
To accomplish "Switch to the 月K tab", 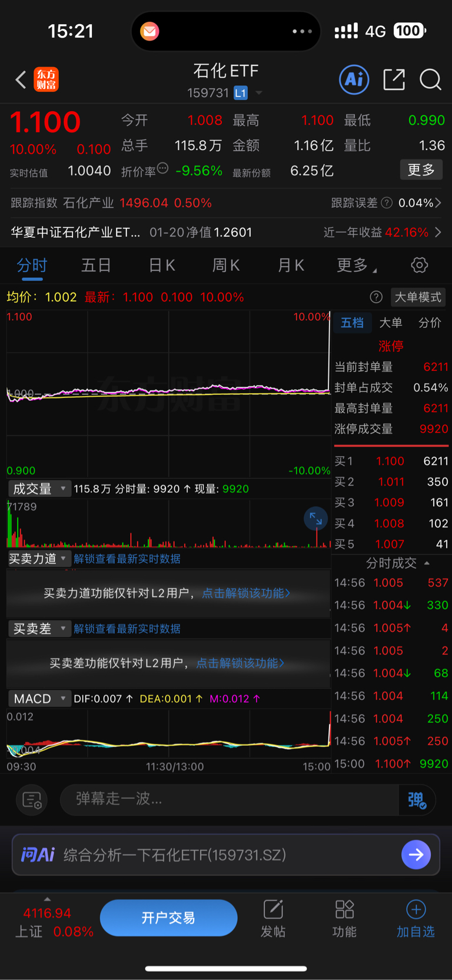I will pos(291,265).
